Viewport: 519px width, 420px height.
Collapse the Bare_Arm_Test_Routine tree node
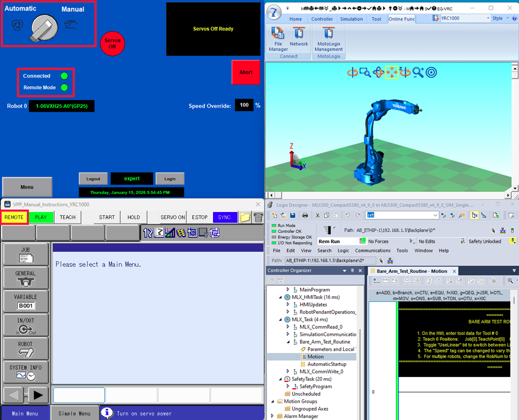coord(288,342)
